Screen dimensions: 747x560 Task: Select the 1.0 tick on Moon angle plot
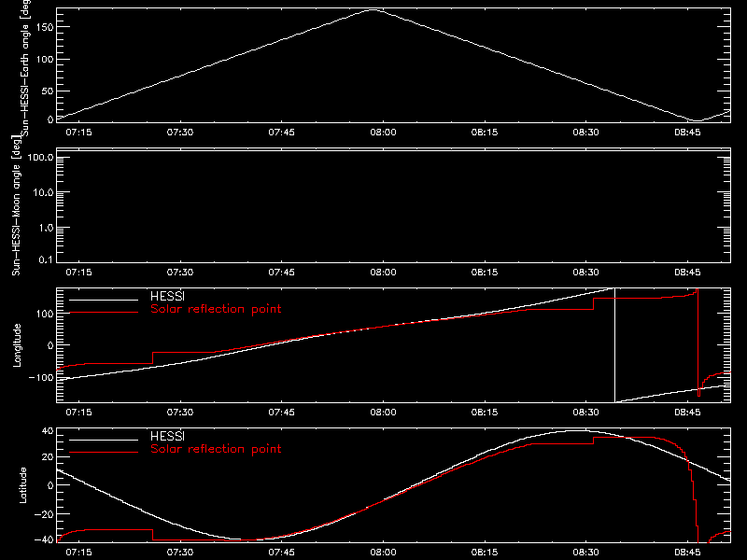46,228
